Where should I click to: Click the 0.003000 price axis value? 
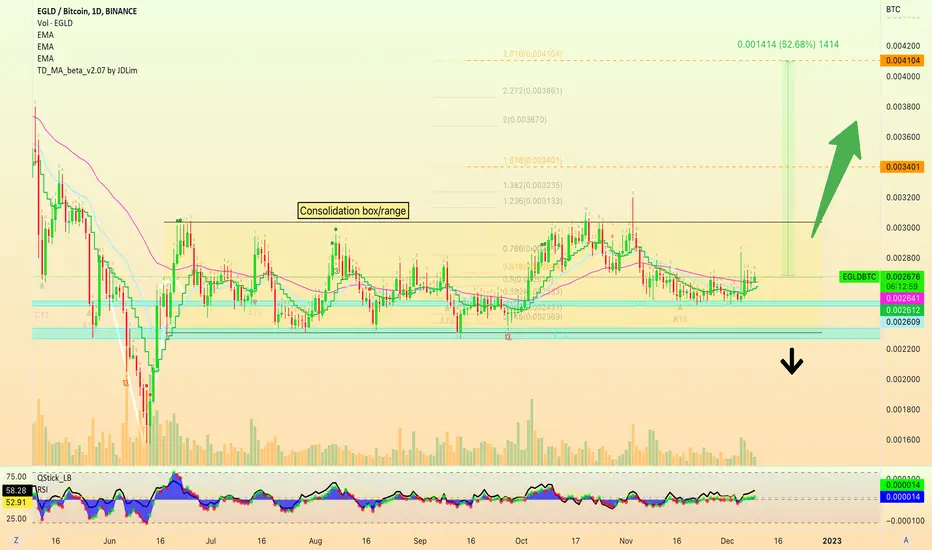point(903,228)
